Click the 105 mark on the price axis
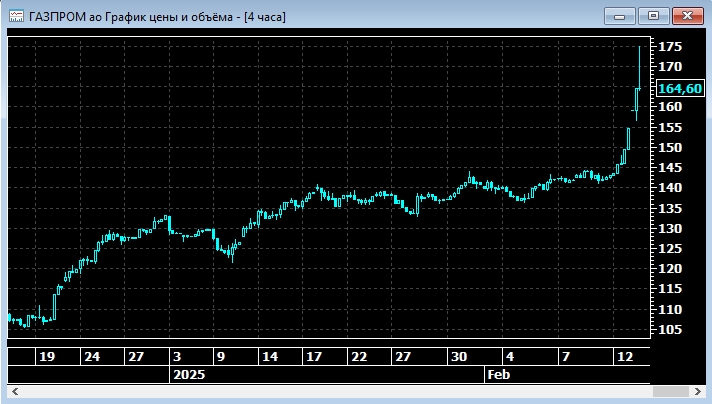 pos(669,330)
